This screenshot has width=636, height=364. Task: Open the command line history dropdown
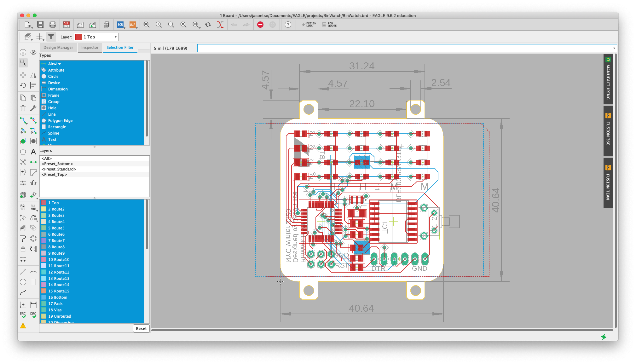pos(614,48)
